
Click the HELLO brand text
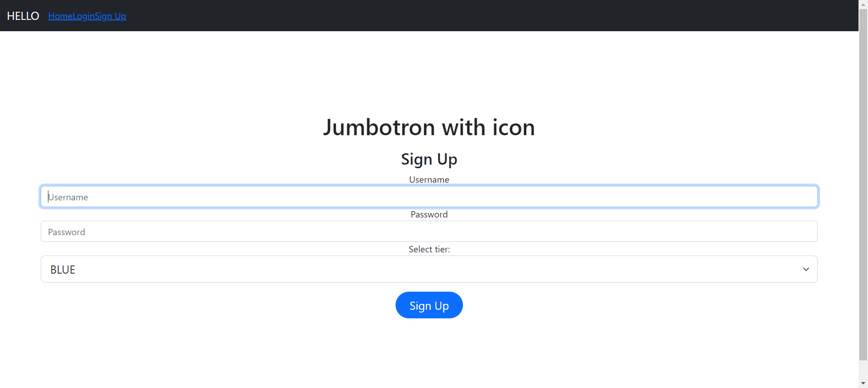pos(23,16)
